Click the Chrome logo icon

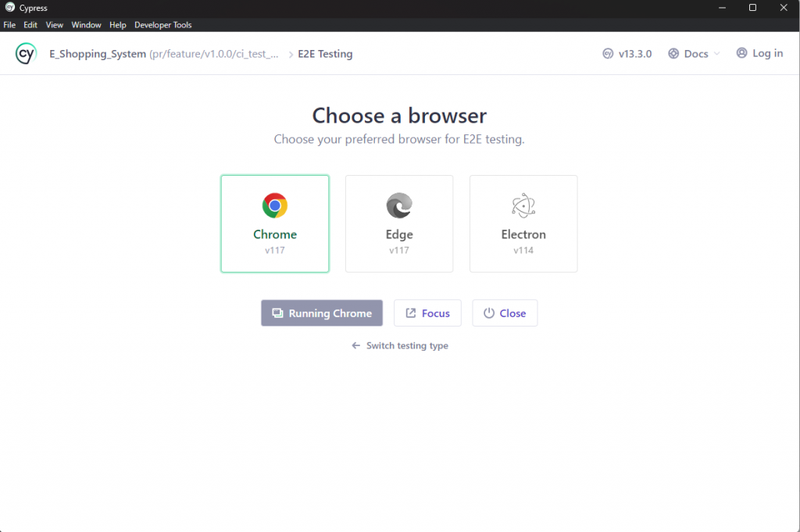point(275,205)
